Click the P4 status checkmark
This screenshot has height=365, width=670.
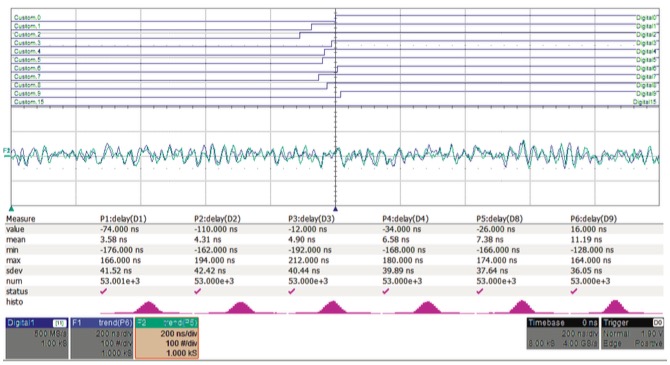pos(386,291)
